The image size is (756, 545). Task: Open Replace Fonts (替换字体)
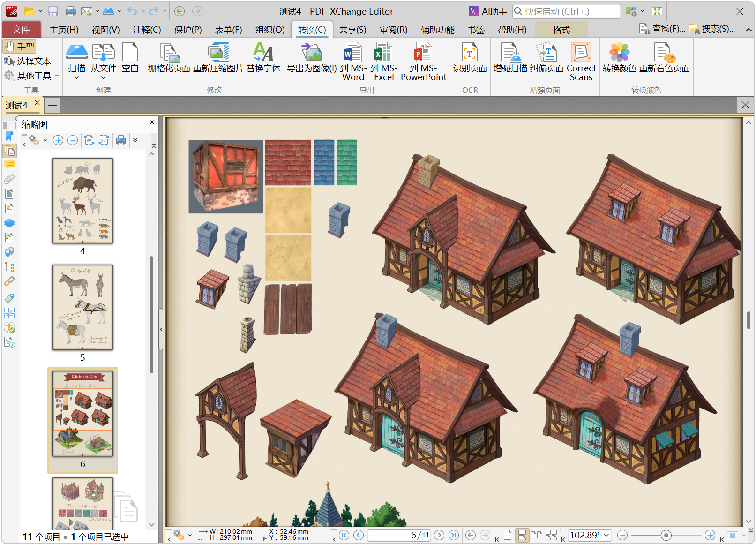pos(263,58)
